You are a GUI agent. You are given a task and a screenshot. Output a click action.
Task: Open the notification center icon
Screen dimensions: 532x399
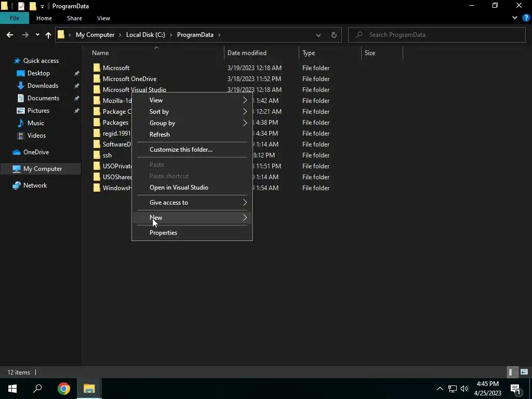click(515, 389)
